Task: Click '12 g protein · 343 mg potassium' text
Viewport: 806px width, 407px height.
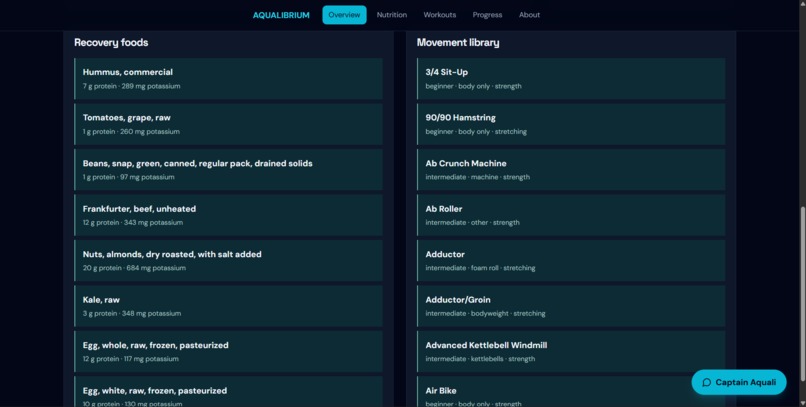Action: pyautogui.click(x=133, y=223)
